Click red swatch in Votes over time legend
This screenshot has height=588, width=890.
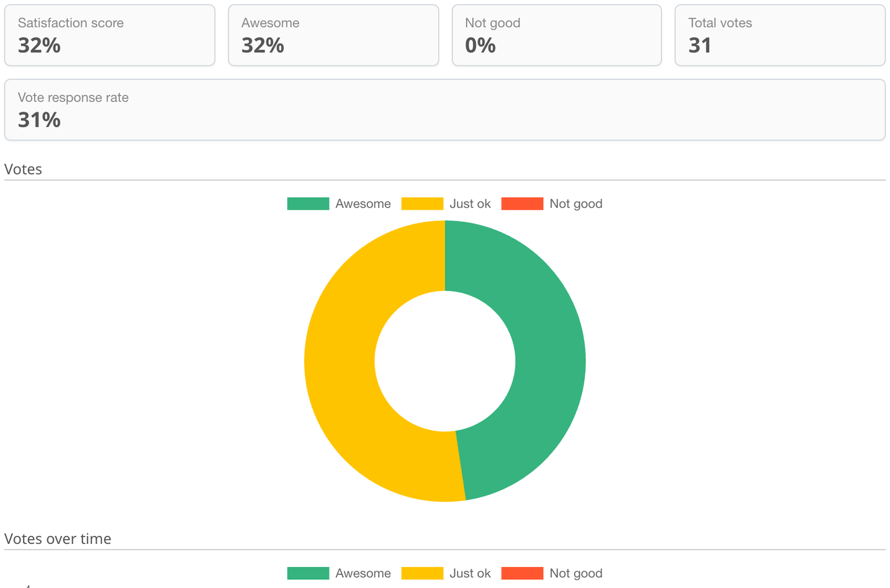pyautogui.click(x=522, y=573)
